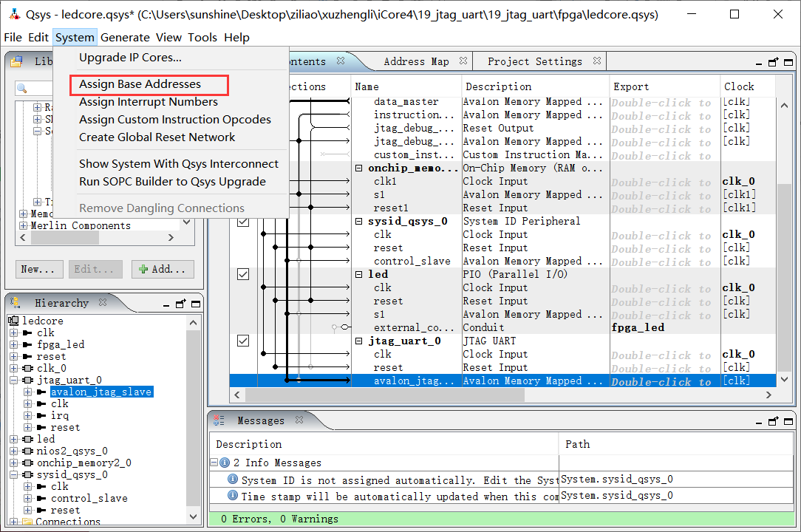This screenshot has height=532, width=801.
Task: Collapse the 2 Info Messages group
Action: coord(214,463)
